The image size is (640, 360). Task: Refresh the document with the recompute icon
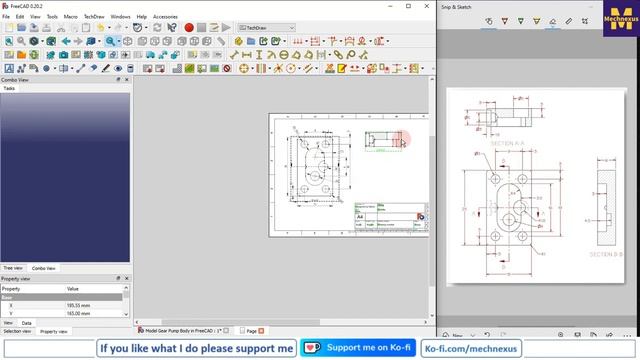click(x=157, y=27)
